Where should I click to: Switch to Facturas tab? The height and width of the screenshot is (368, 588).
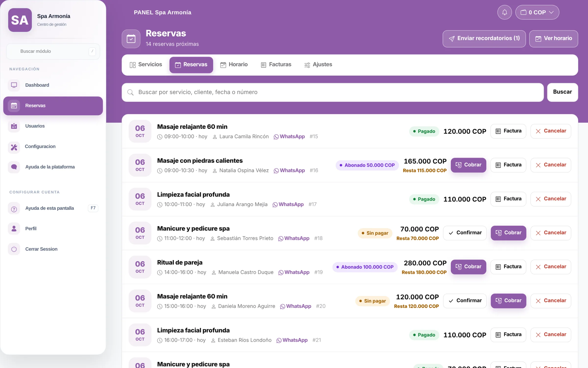[276, 65]
